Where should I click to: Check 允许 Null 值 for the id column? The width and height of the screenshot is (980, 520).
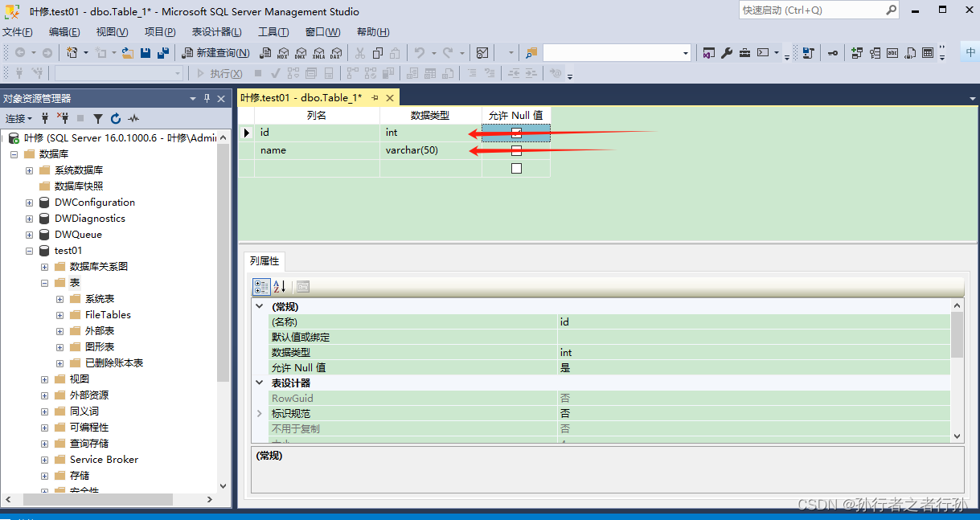click(x=515, y=132)
